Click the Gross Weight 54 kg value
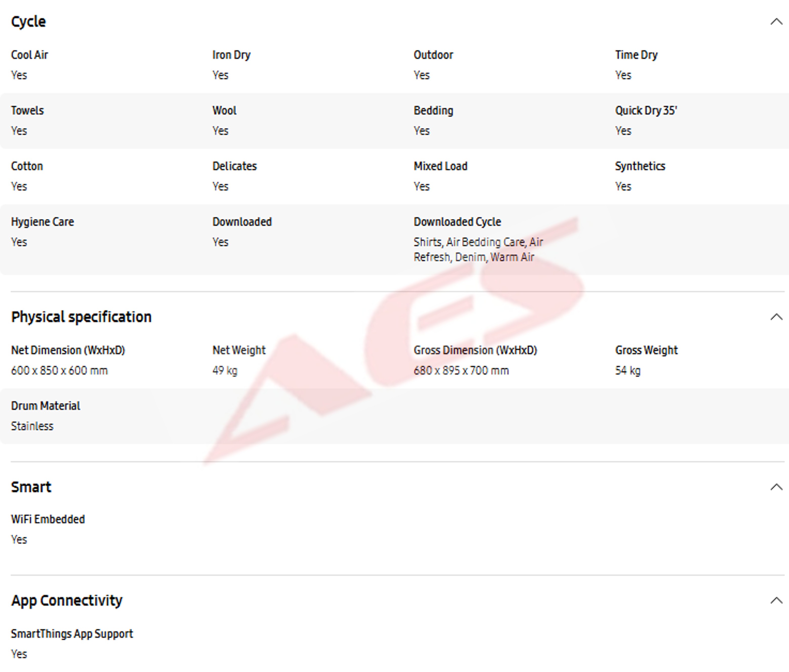The image size is (789, 672). [628, 370]
